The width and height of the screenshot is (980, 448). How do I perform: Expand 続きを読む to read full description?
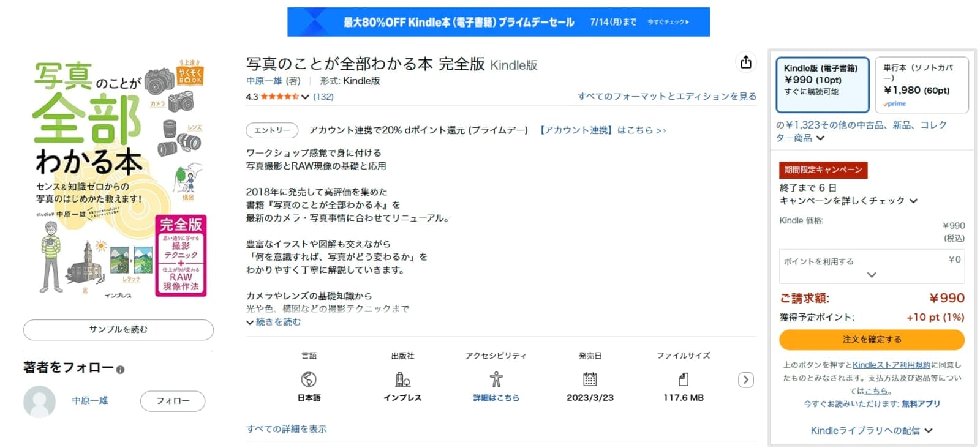tap(274, 322)
